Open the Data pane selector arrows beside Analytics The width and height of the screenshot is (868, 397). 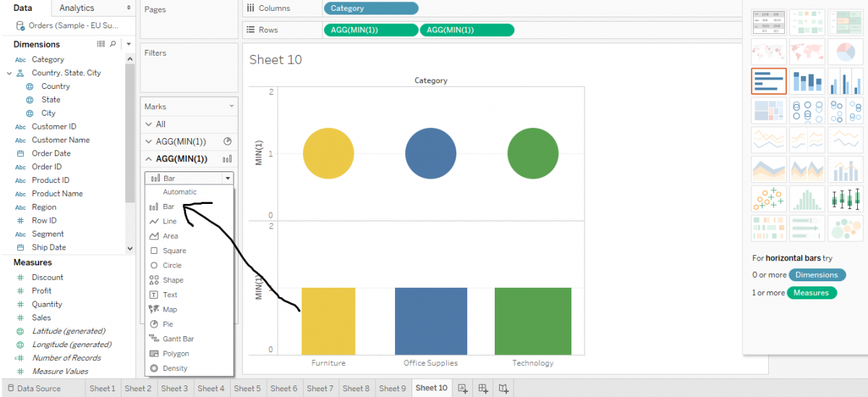click(x=129, y=8)
